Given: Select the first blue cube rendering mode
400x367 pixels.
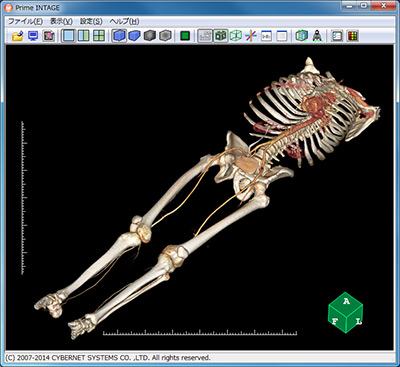Looking at the screenshot, I should click(x=119, y=36).
